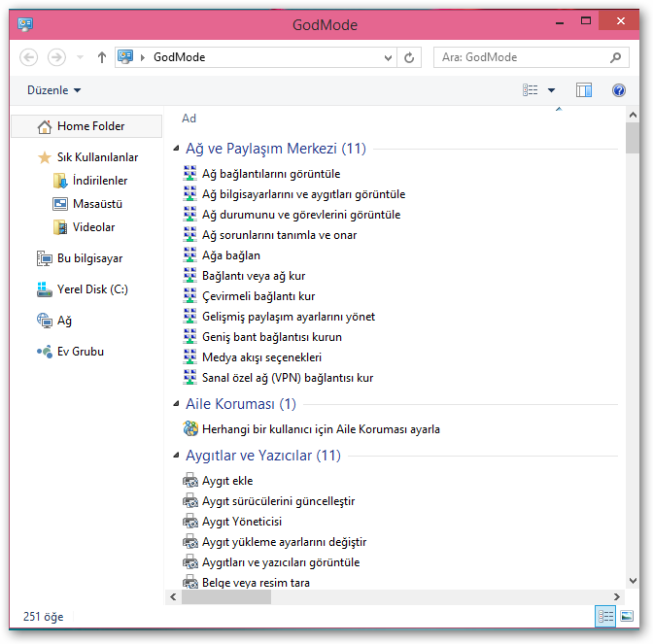Collapse the Ağ ve Paylaşım Merkezi group
Screen dimensions: 653x644
point(176,150)
